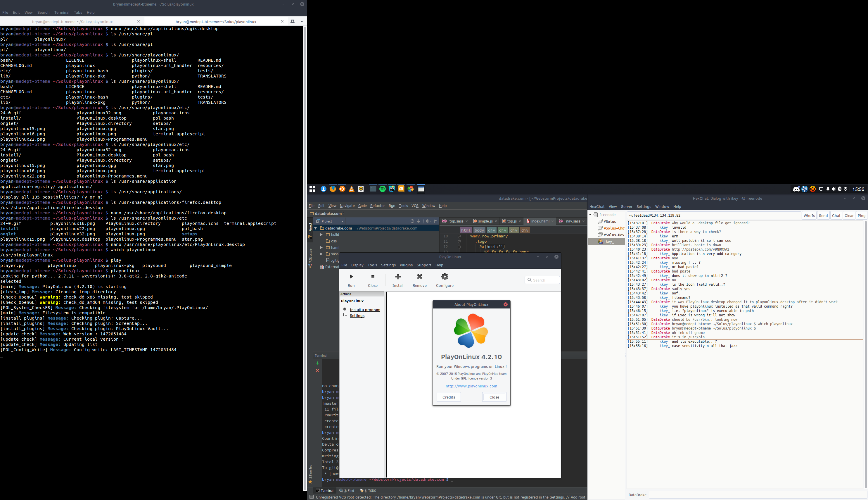Viewport: 868px width, 500px height.
Task: Select the #Solus-Dev channel in HexChat
Action: click(x=611, y=235)
